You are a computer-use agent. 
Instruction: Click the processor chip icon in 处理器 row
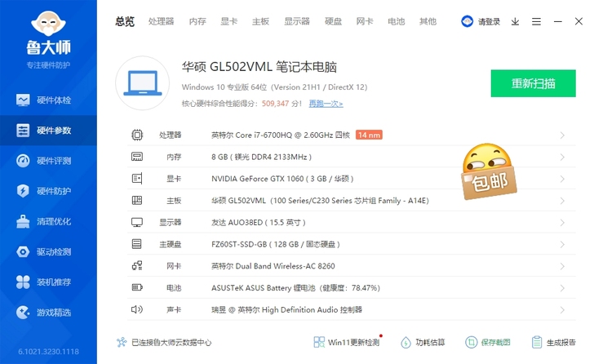pyautogui.click(x=137, y=135)
